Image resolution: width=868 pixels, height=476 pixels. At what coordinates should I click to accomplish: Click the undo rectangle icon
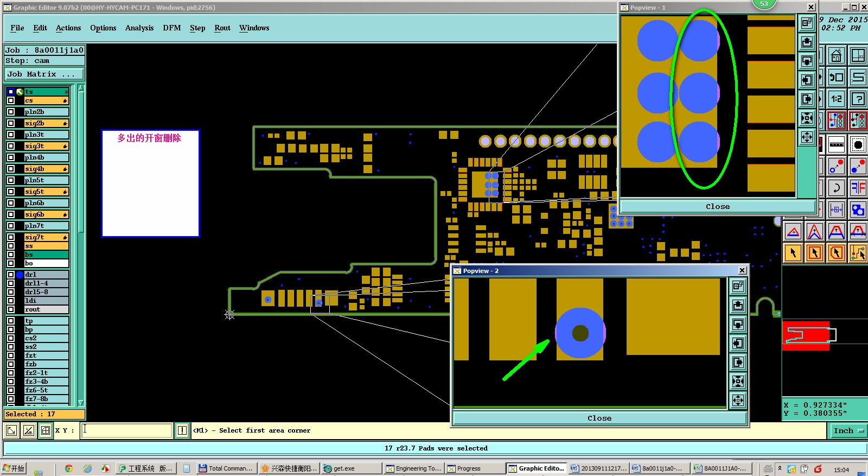[837, 77]
